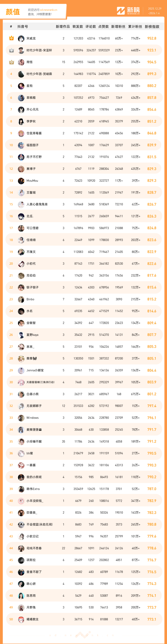Select the 累计粉丝 column header
The image size is (167, 644).
point(135,26)
